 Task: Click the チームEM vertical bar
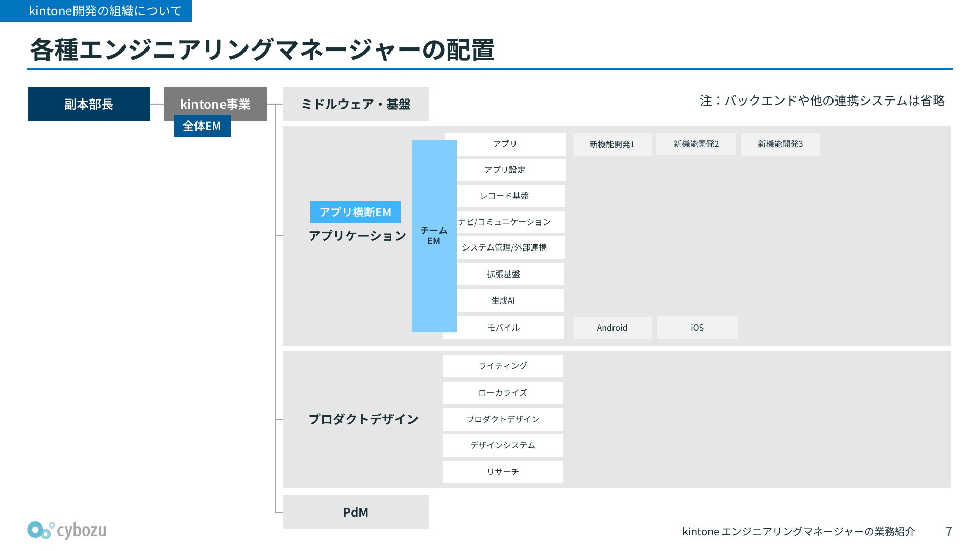(434, 236)
